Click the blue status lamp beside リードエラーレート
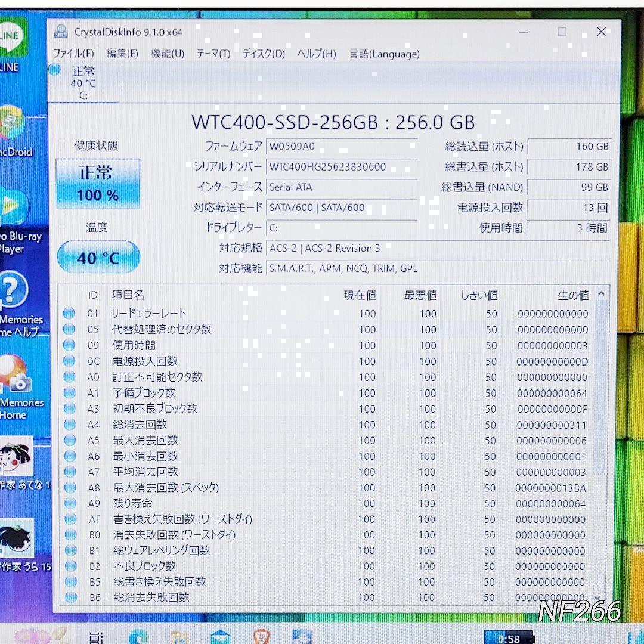Image resolution: width=644 pixels, height=644 pixels. (70, 313)
